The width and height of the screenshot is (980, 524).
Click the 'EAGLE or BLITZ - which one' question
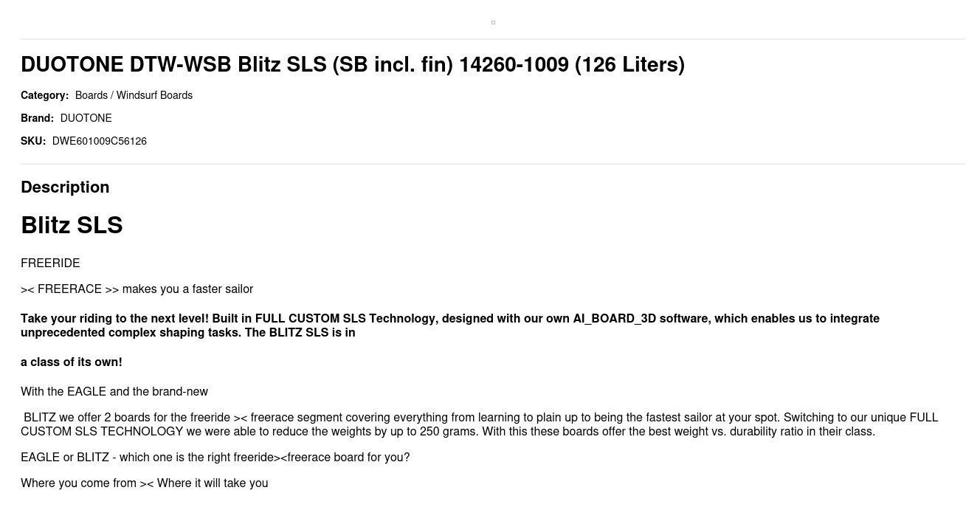[215, 458]
